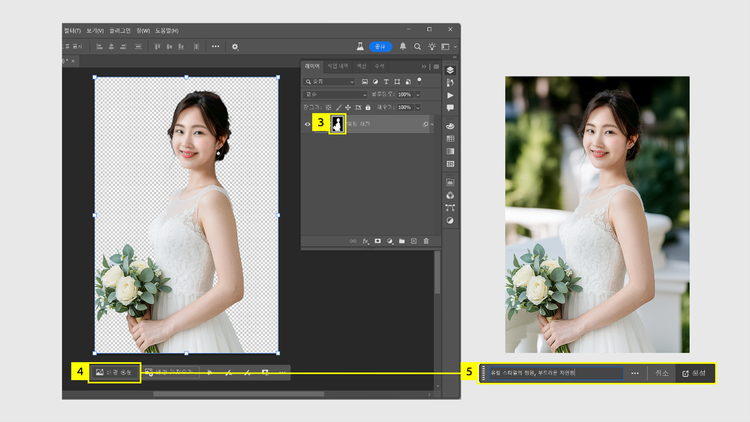
Task: Click the delete layer trash icon
Action: click(426, 241)
